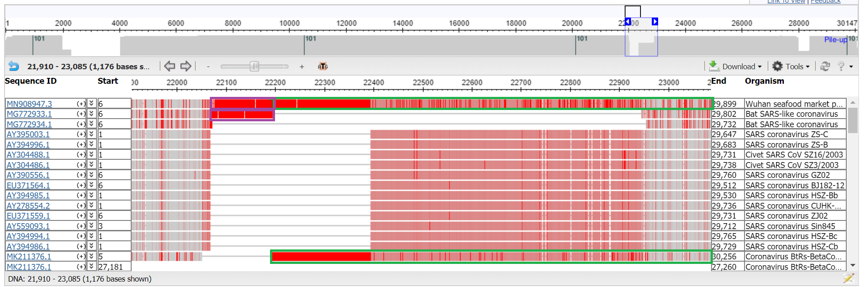Viewport: 868px width, 287px height.
Task: Expand the AY304488.1 row chevron
Action: (91, 154)
